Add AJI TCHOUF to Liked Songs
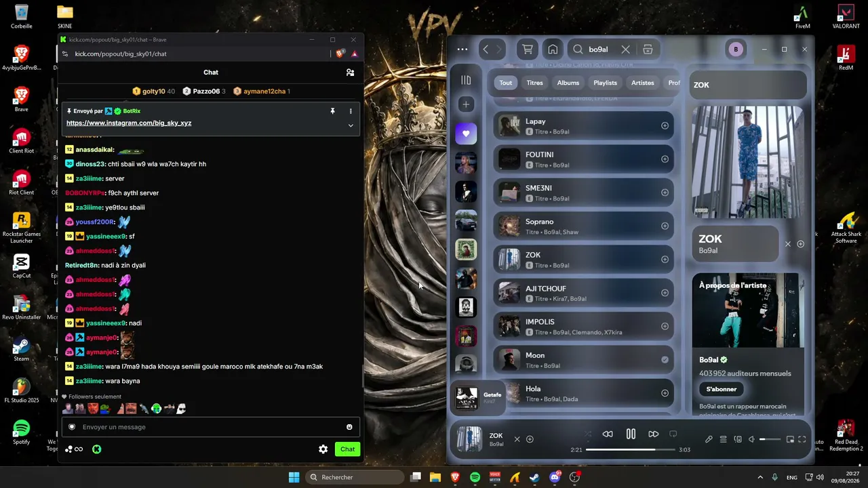 point(665,293)
